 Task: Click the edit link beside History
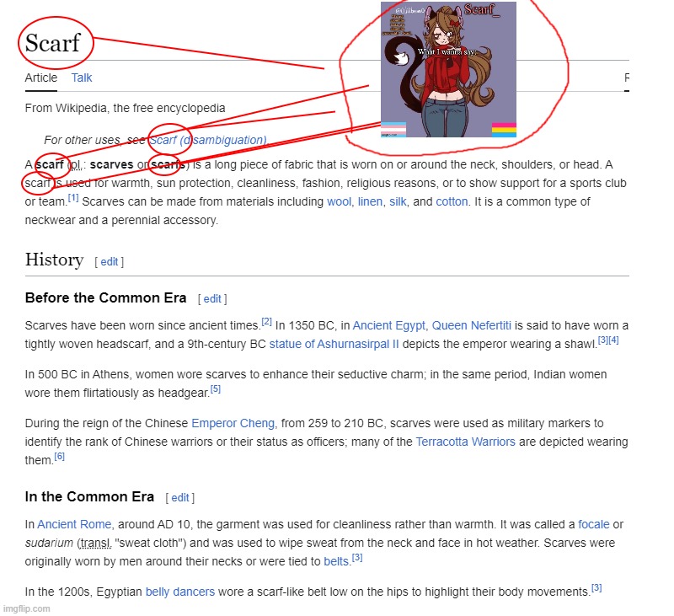pos(110,262)
